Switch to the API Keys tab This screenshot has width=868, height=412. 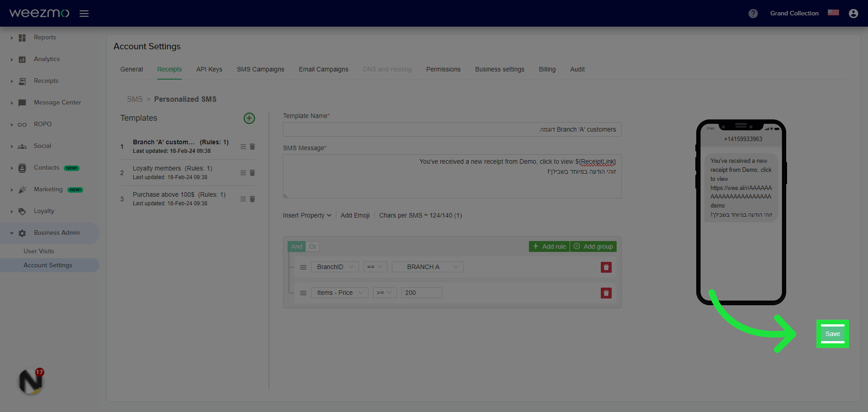[209, 69]
